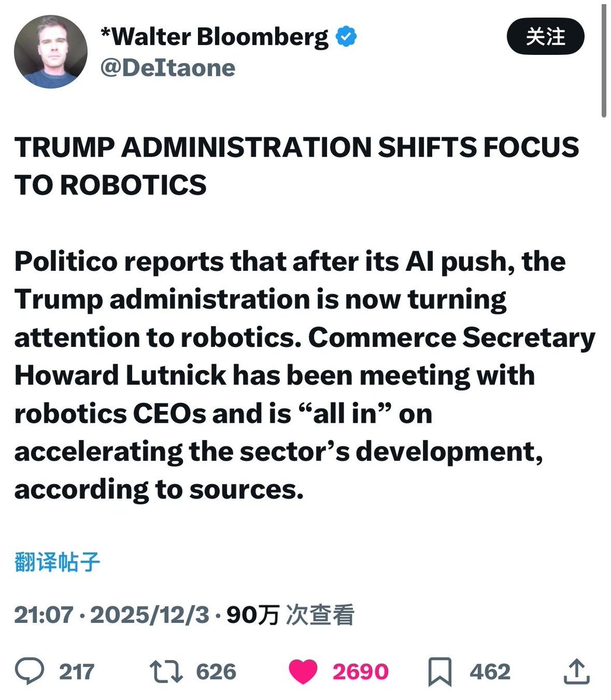Click the reply speech bubble icon
The height and width of the screenshot is (700, 611).
[29, 671]
